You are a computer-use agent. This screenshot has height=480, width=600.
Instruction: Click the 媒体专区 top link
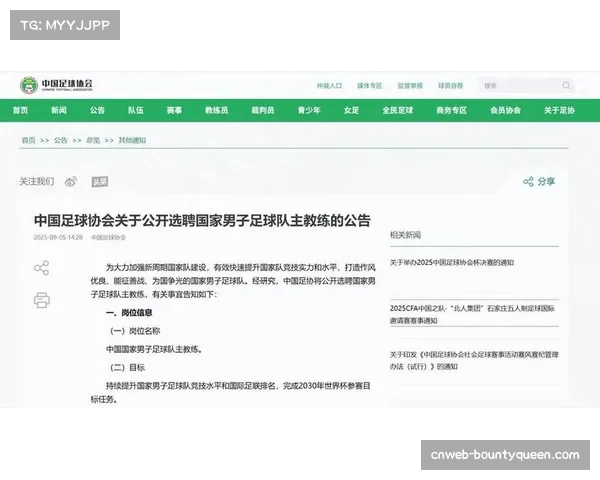[x=370, y=86]
